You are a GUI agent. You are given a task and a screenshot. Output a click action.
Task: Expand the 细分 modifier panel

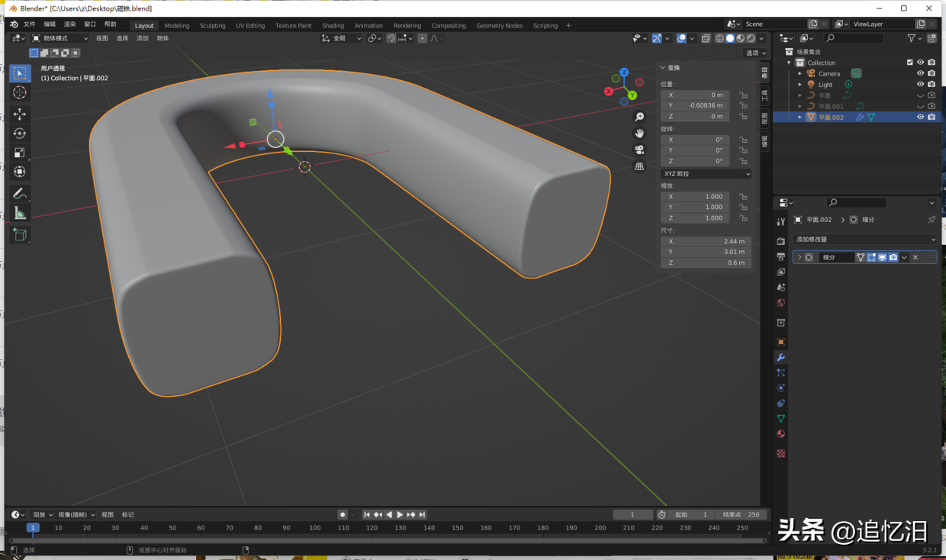[800, 257]
